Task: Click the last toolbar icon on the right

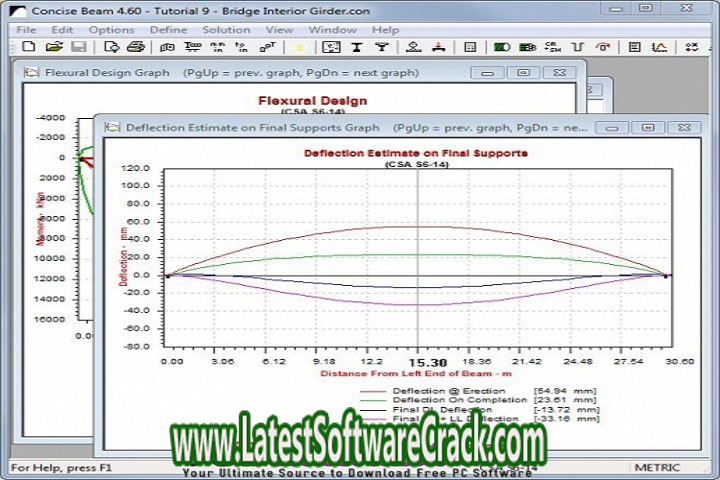Action: (x=692, y=47)
